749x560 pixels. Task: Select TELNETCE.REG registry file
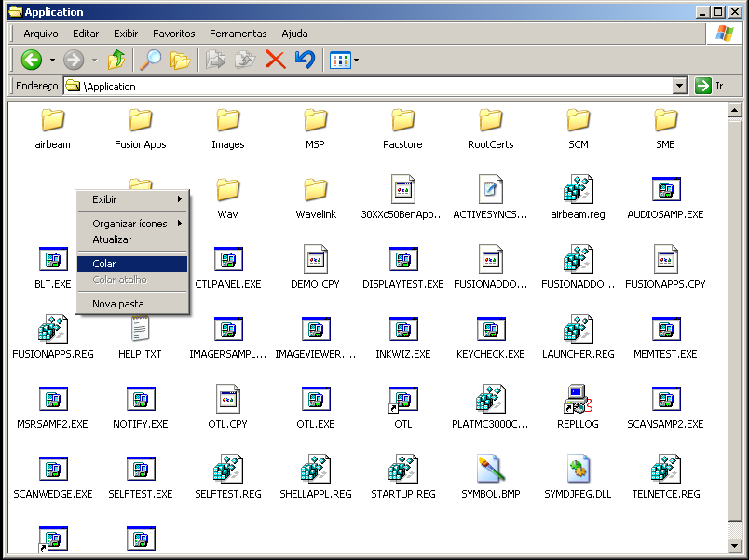pos(666,469)
